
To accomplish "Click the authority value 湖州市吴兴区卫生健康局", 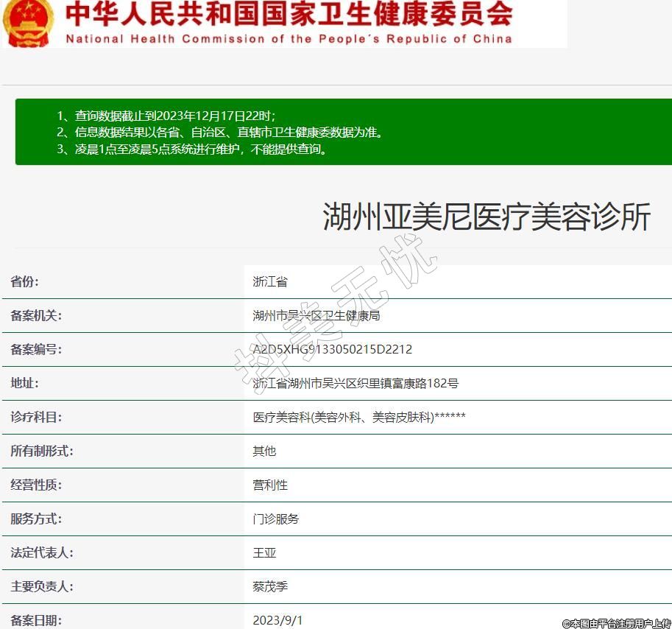I will pos(316,315).
